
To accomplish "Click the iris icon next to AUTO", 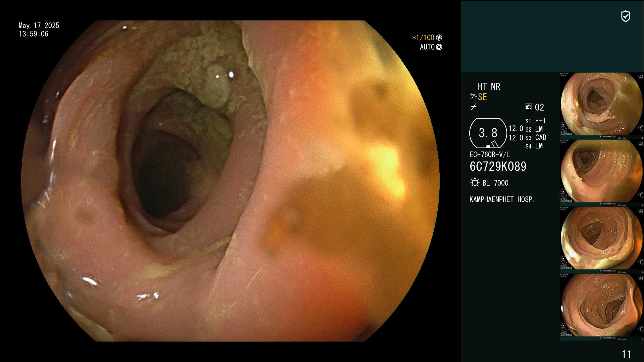I will [439, 47].
